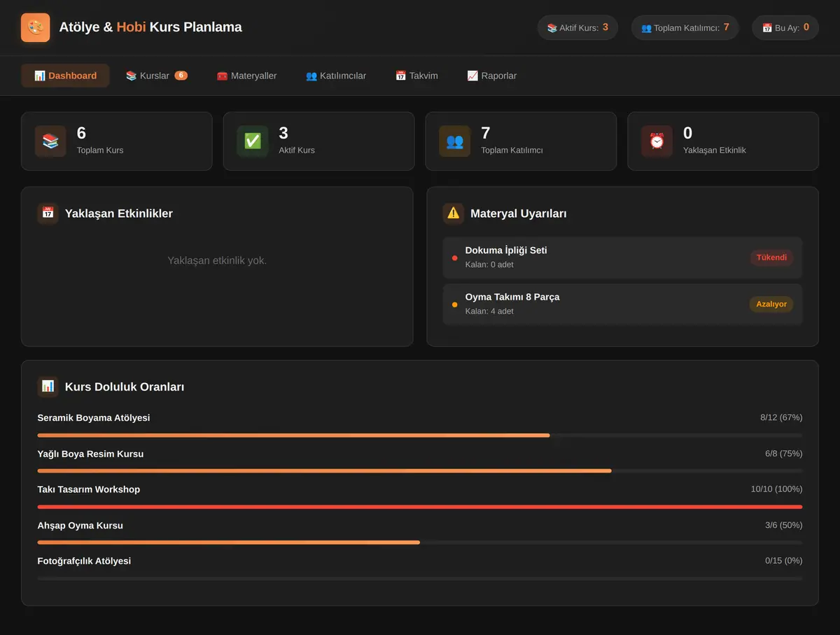Click the Kurslar count badge showing 6
Viewport: 840px width, 635px height.
[181, 76]
